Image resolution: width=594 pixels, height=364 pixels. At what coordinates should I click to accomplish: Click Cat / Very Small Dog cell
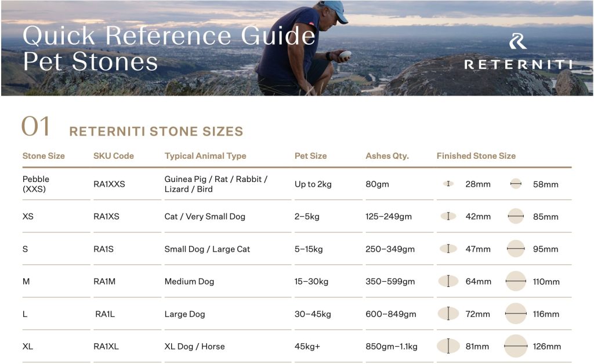(205, 216)
